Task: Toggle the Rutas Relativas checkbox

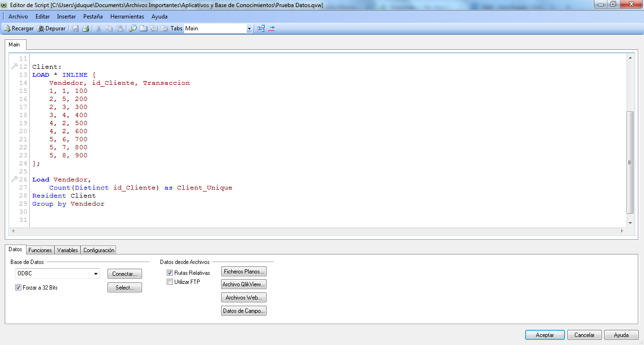Action: (x=170, y=273)
